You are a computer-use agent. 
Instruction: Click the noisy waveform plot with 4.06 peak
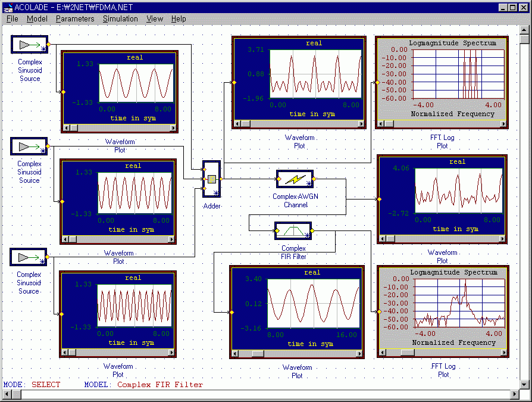coord(442,200)
